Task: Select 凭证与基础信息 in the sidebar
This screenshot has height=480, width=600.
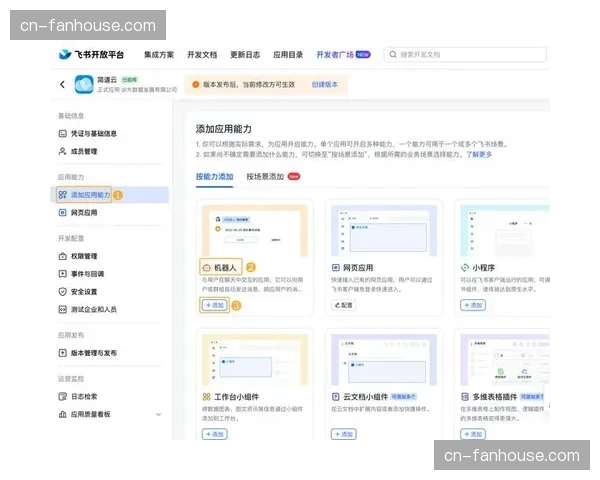Action: (x=94, y=134)
